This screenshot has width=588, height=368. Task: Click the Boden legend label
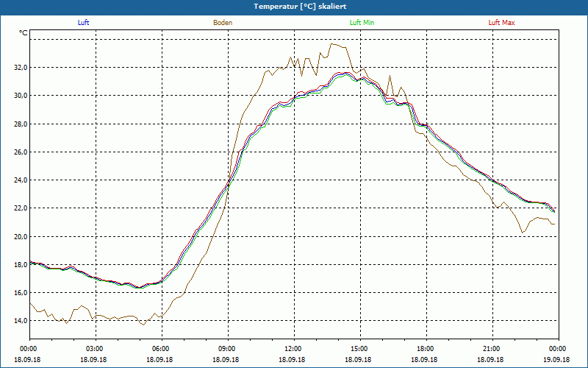tap(223, 23)
